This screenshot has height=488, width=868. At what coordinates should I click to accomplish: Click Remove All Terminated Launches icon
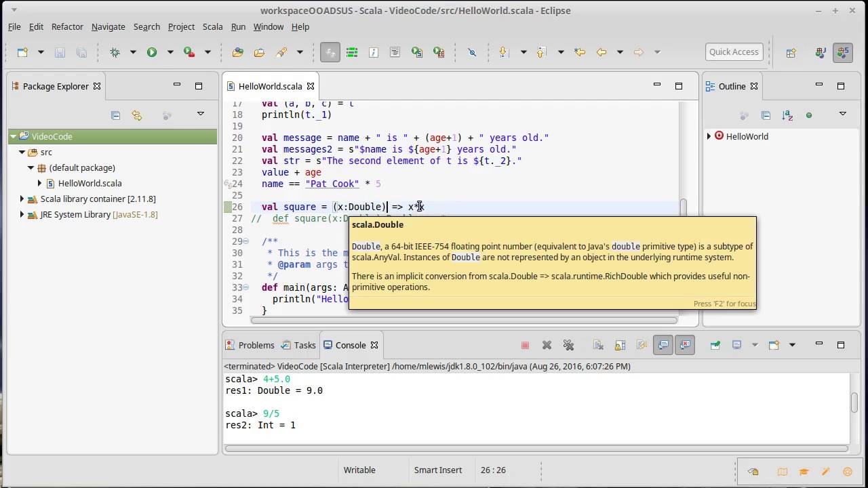[x=568, y=345]
